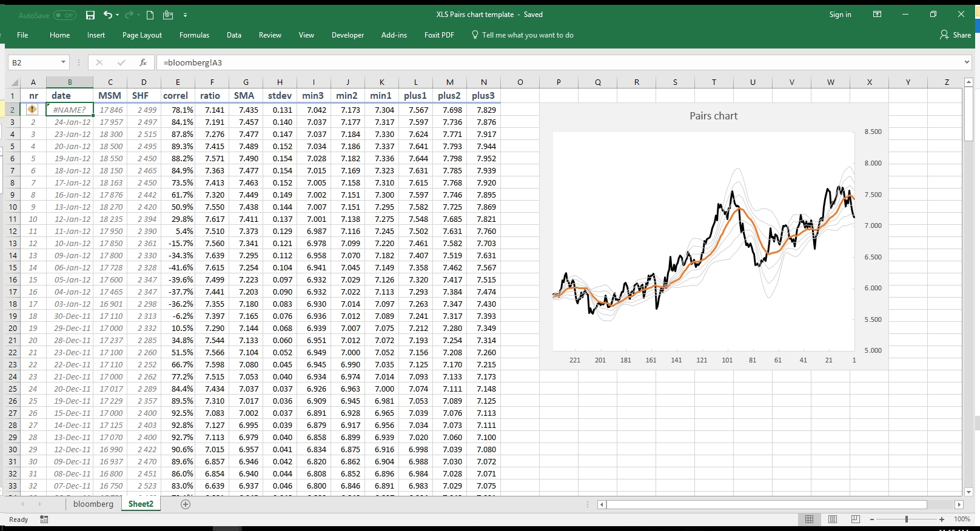980x531 pixels.
Task: Switch to the bloomberg sheet tab
Action: pyautogui.click(x=93, y=504)
